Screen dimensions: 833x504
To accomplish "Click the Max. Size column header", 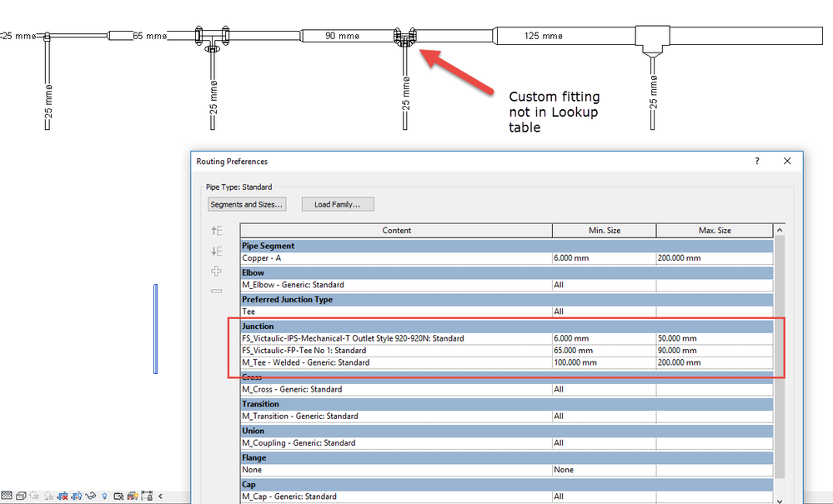I will tap(715, 230).
